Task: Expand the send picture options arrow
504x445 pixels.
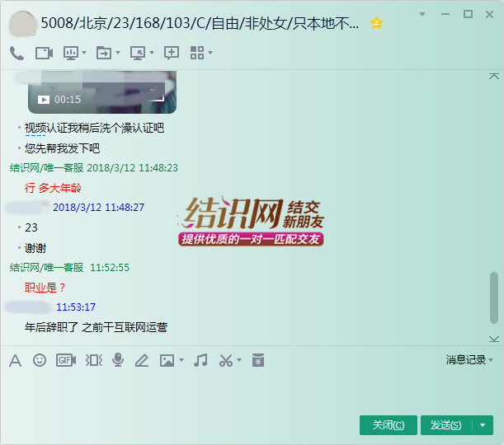Action: coord(181,360)
